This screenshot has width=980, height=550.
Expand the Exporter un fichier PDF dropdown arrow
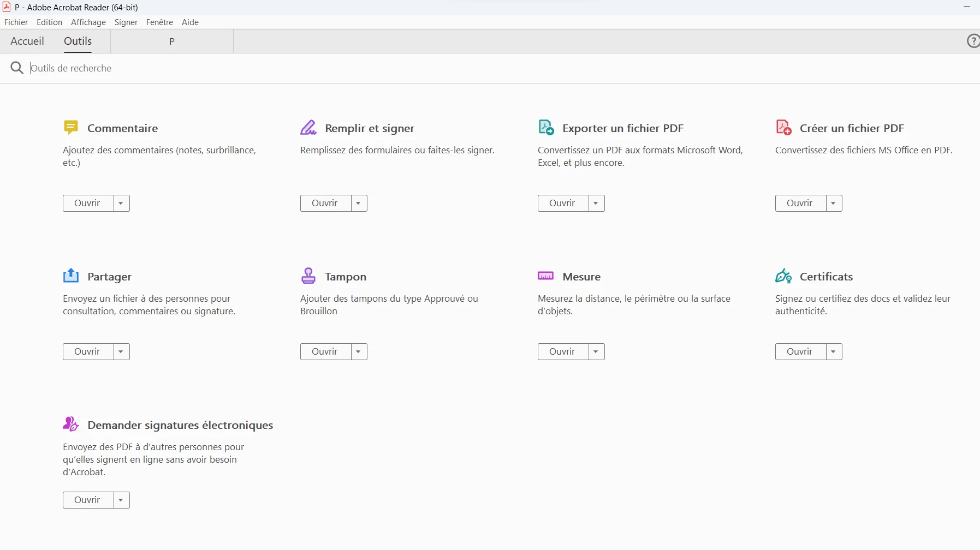(596, 203)
